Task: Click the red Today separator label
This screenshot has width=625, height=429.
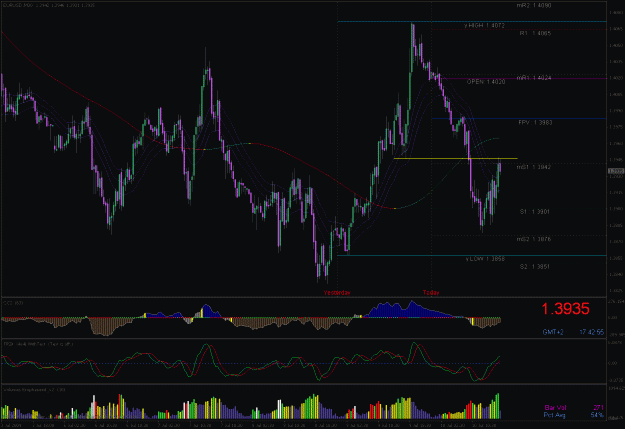Action: tap(431, 293)
